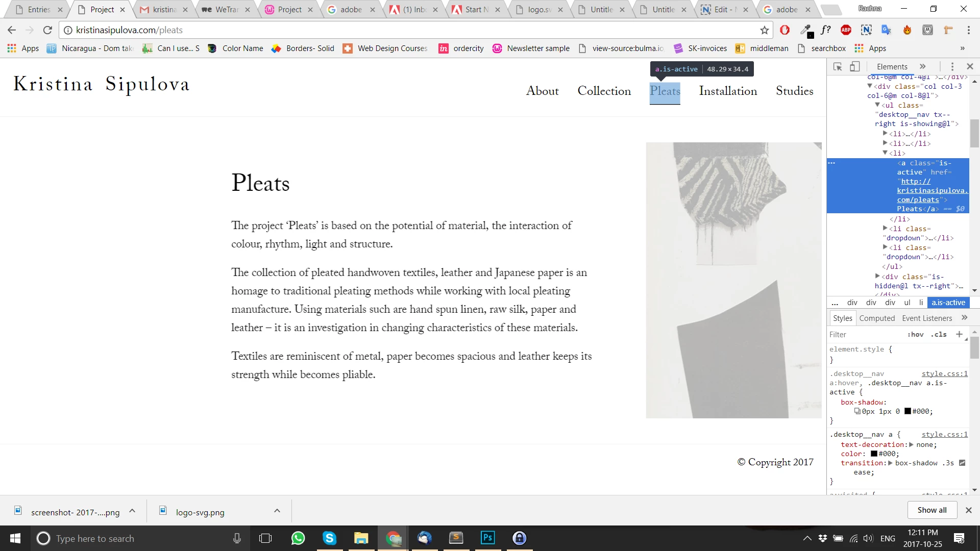Screen dimensions: 980x551
Task: Expand the first dropdown li node
Action: pos(885,228)
